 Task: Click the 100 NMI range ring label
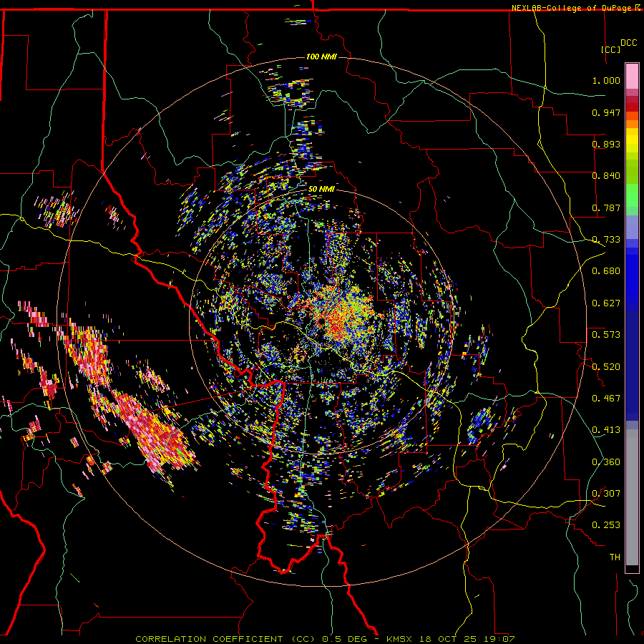[x=321, y=57]
